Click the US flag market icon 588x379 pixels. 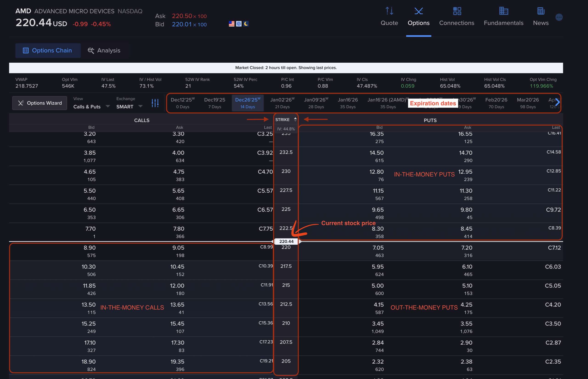pyautogui.click(x=231, y=24)
